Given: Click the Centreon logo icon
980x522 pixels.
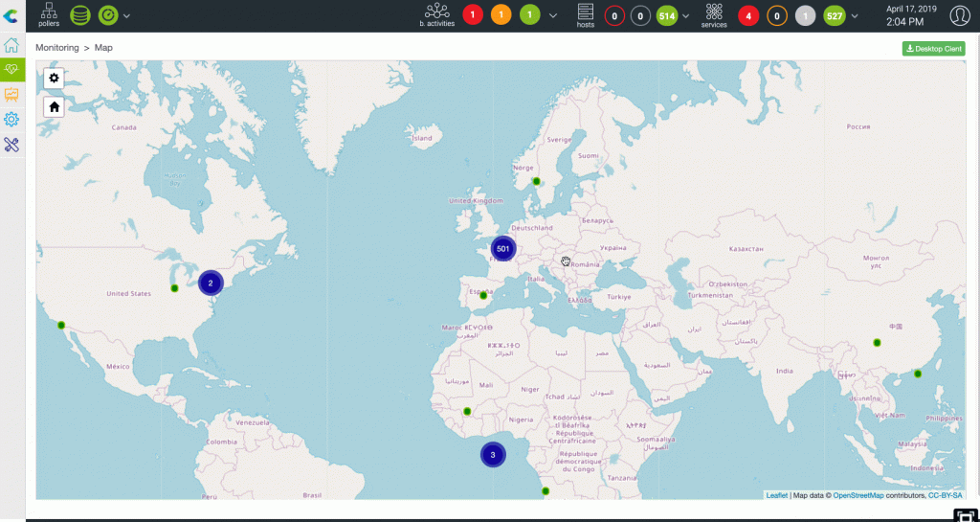Looking at the screenshot, I should click(x=11, y=15).
